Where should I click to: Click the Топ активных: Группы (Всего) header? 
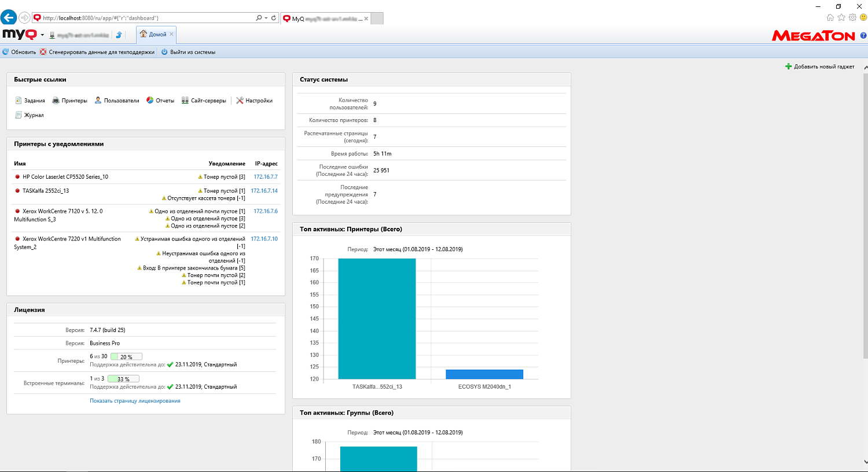[432, 413]
